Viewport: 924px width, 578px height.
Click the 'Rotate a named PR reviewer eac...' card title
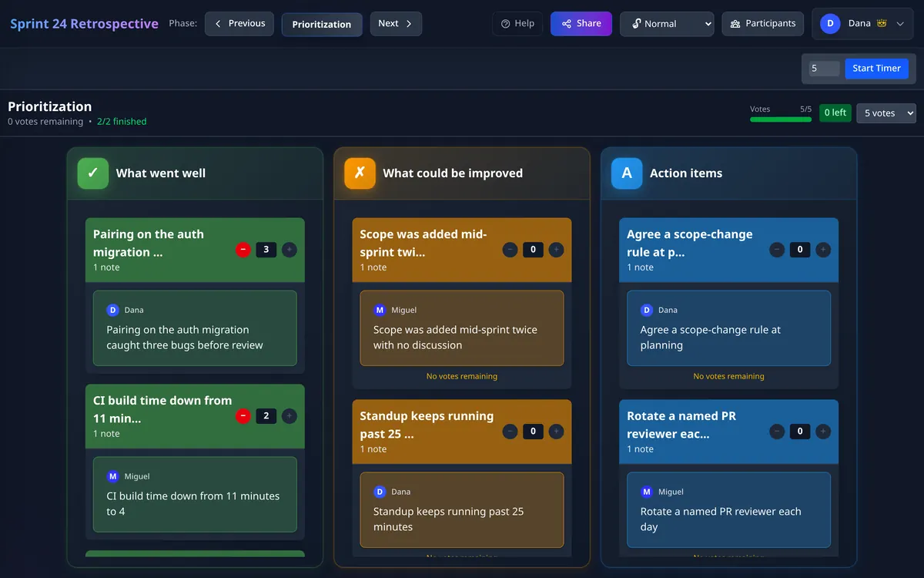coord(681,425)
